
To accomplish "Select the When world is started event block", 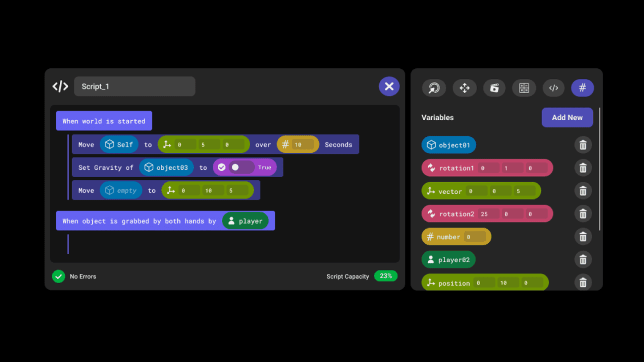I will pyautogui.click(x=104, y=121).
